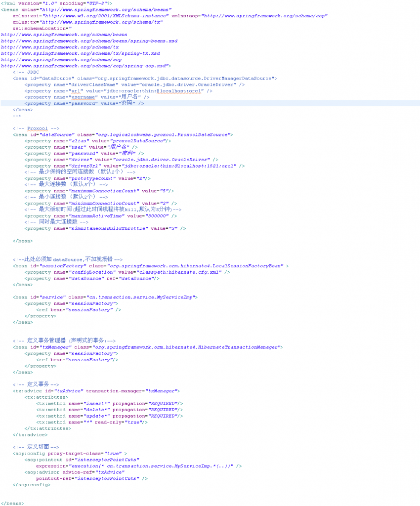Click the xsi:schemaLocation attribute line

[42, 28]
